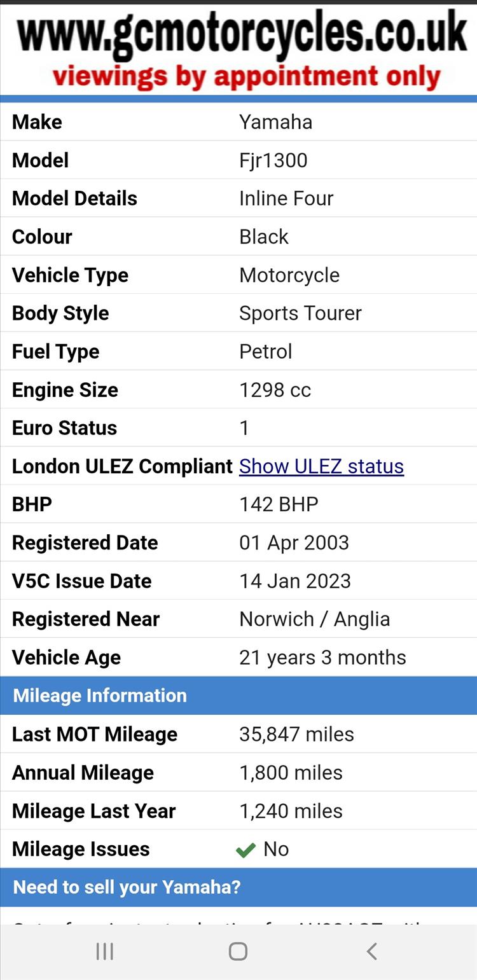Click the viewings by appointment only text
This screenshot has width=477, height=980.
[x=246, y=76]
